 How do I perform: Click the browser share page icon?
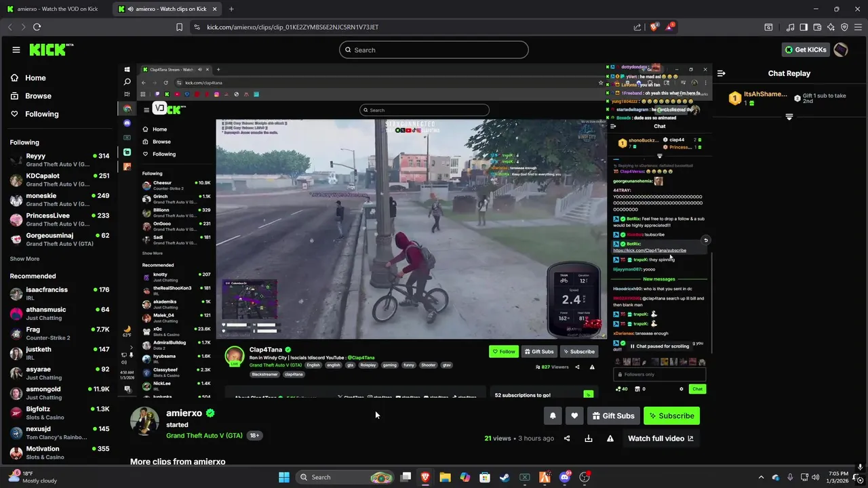637,27
